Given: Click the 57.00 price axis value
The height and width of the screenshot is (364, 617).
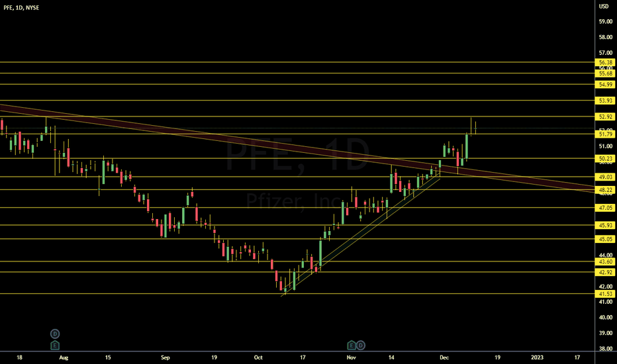Looking at the screenshot, I should click(605, 53).
